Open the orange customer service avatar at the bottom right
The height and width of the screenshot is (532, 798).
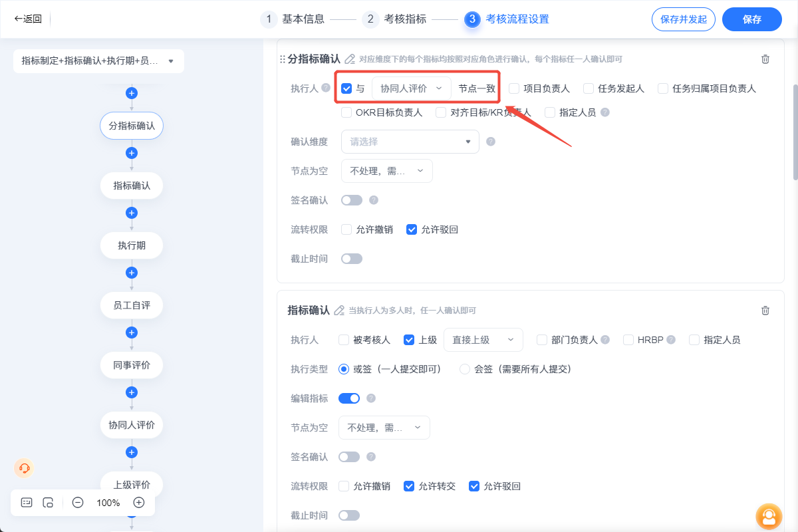click(769, 517)
